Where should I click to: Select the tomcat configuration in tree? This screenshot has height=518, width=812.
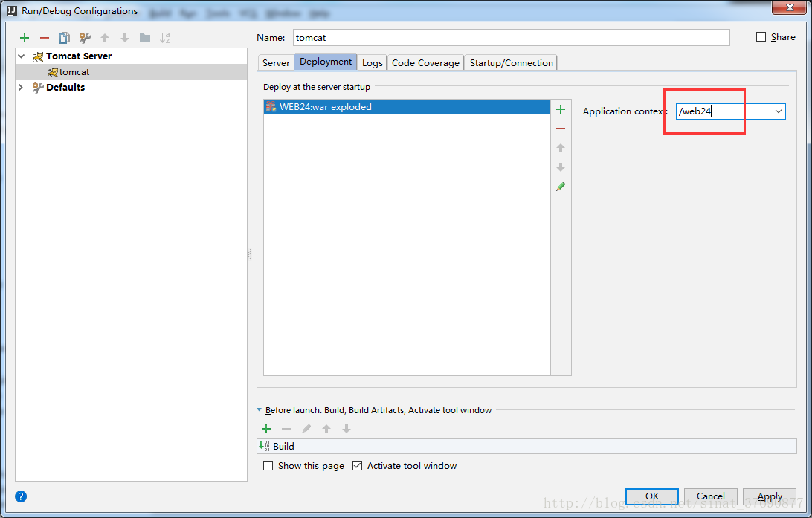click(x=131, y=72)
